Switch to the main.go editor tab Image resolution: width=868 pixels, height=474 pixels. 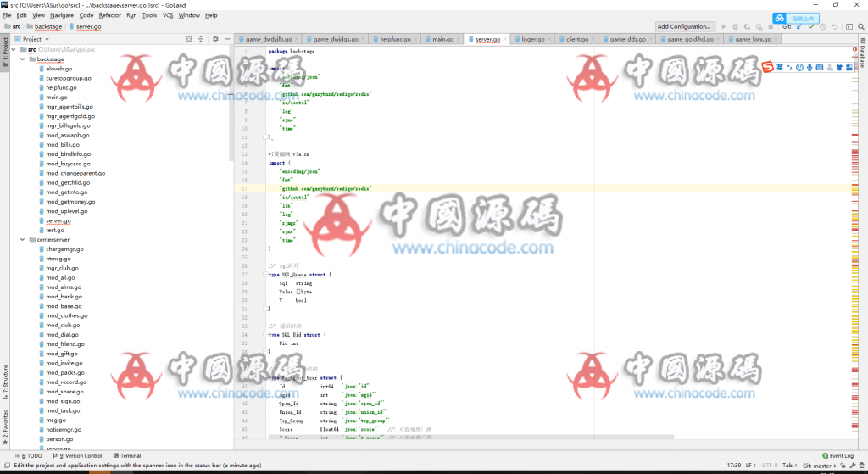coord(442,39)
